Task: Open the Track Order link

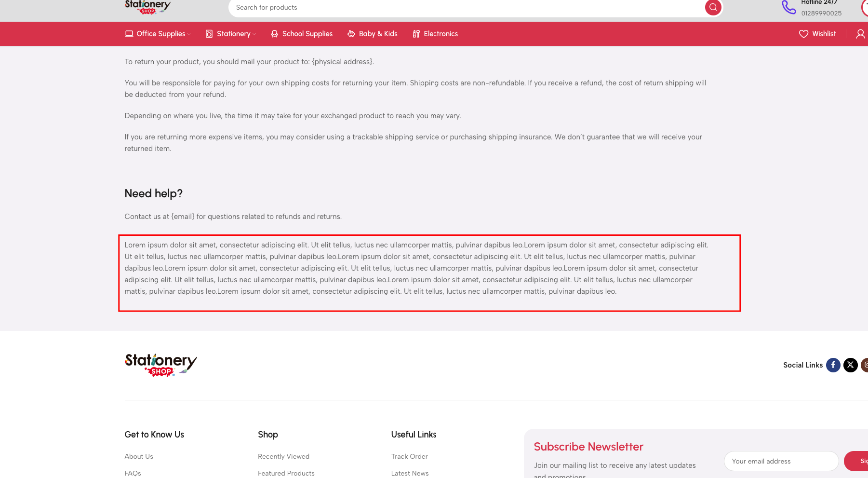Action: pyautogui.click(x=410, y=456)
